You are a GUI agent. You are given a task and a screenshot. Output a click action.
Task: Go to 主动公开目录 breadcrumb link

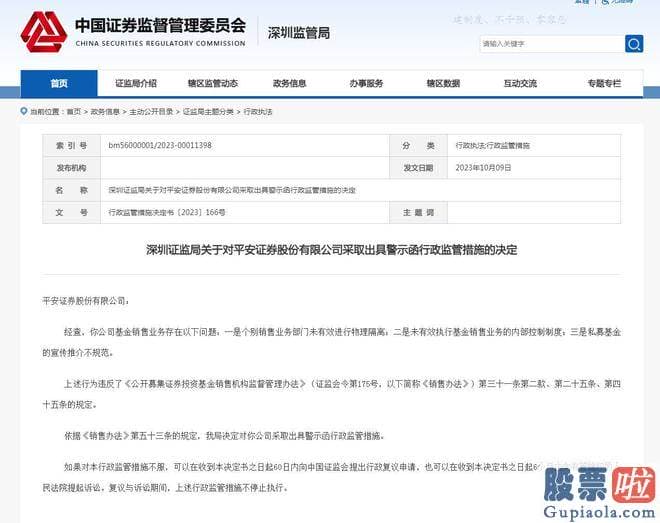coord(151,112)
